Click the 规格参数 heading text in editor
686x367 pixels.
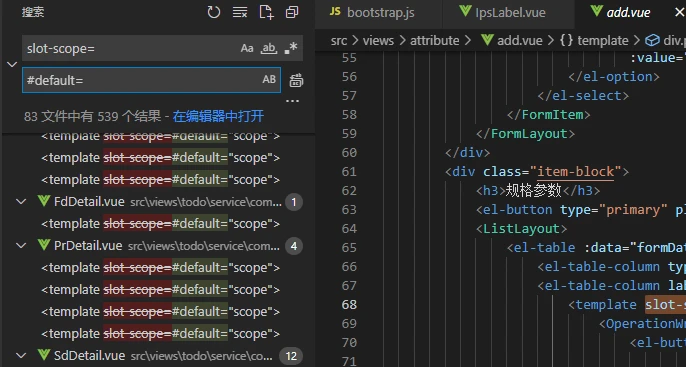coord(533,190)
